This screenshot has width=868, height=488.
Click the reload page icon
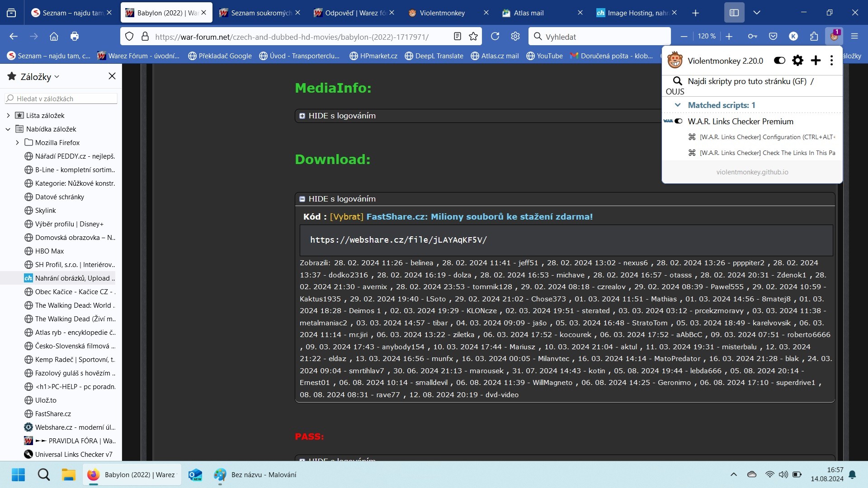click(495, 37)
